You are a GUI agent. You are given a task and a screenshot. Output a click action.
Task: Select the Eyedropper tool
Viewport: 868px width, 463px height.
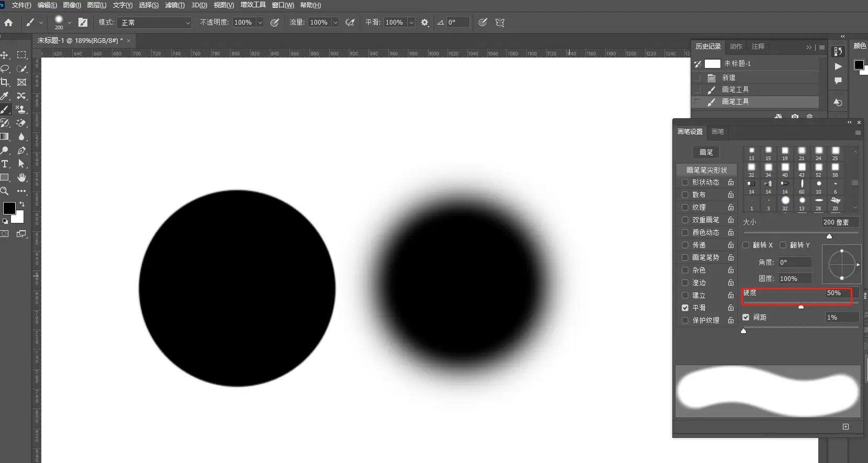click(x=5, y=96)
